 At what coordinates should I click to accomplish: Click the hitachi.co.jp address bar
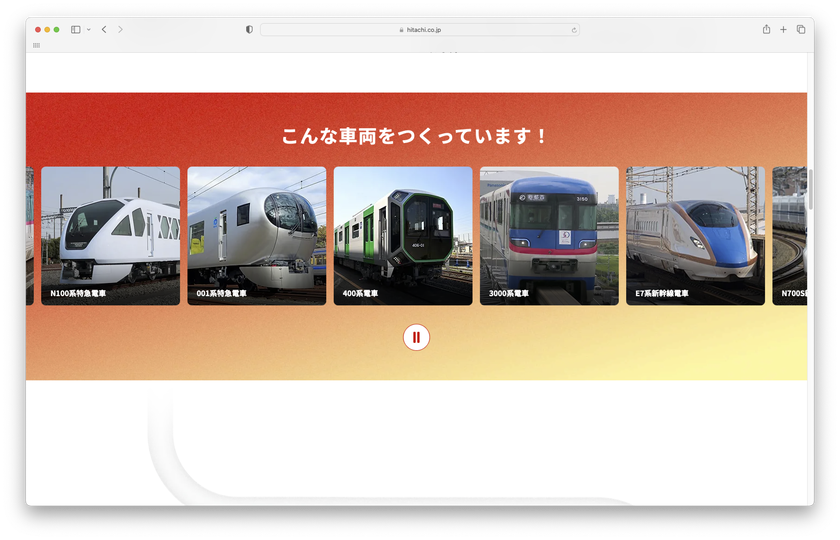pos(419,30)
